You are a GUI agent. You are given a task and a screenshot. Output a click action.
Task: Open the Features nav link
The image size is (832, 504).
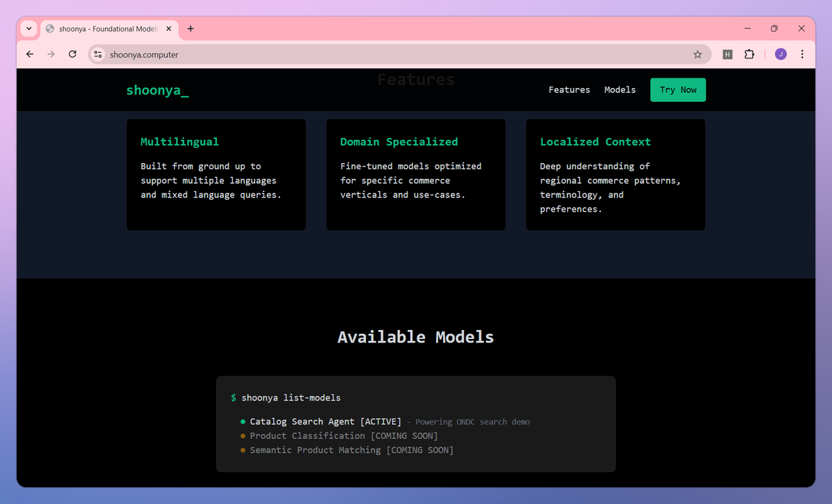(x=569, y=90)
